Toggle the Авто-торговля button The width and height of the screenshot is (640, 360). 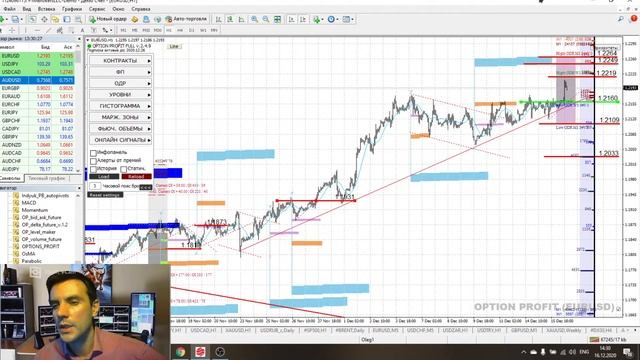(186, 19)
